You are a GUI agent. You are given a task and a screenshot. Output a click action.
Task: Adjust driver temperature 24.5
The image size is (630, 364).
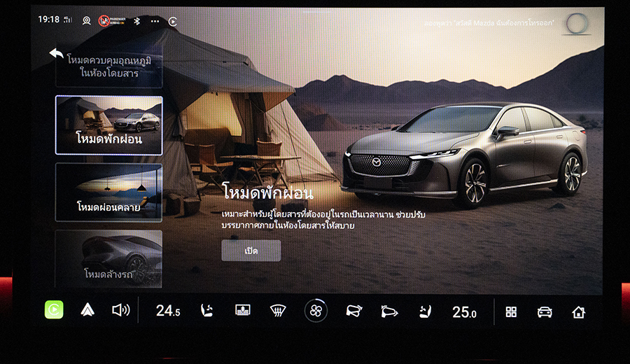click(168, 311)
